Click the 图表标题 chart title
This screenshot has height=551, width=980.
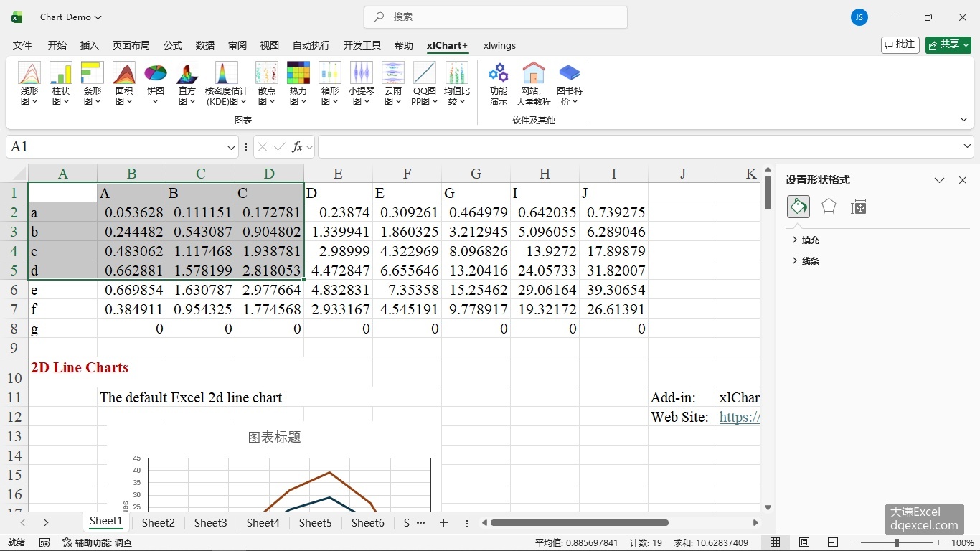(x=274, y=437)
